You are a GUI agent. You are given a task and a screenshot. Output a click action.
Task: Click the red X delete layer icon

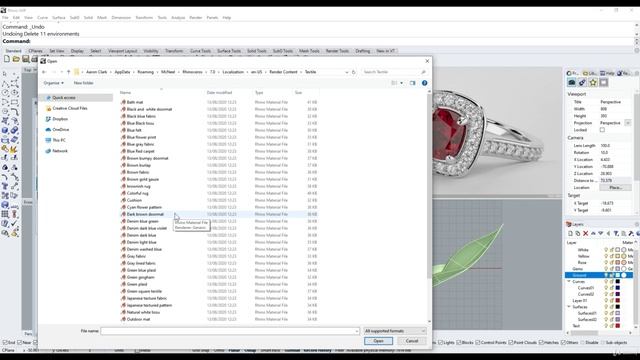click(585, 233)
